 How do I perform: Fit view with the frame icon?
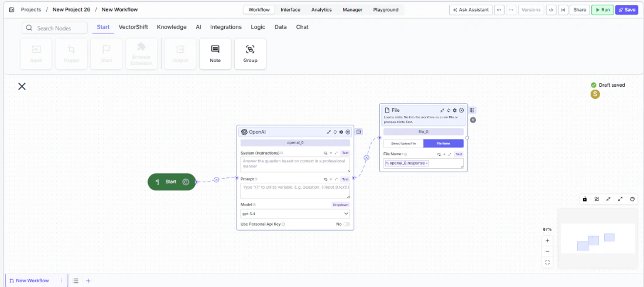tap(547, 262)
